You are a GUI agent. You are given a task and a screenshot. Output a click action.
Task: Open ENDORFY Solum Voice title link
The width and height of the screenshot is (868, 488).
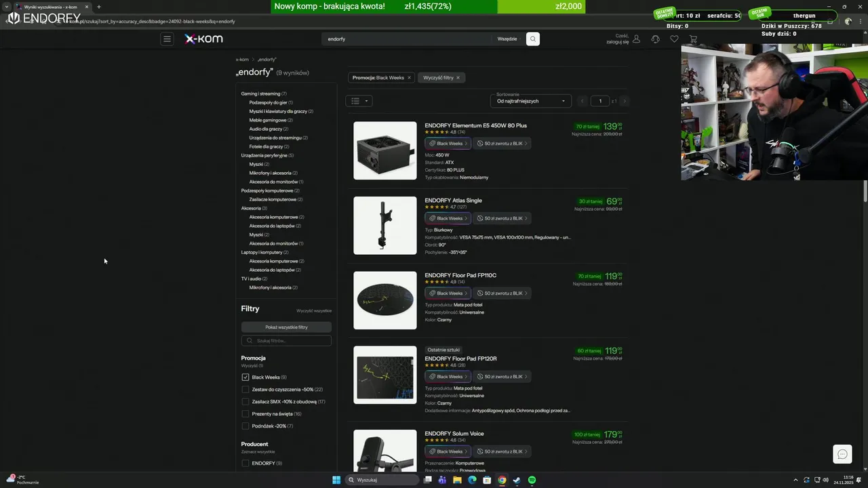pyautogui.click(x=454, y=433)
